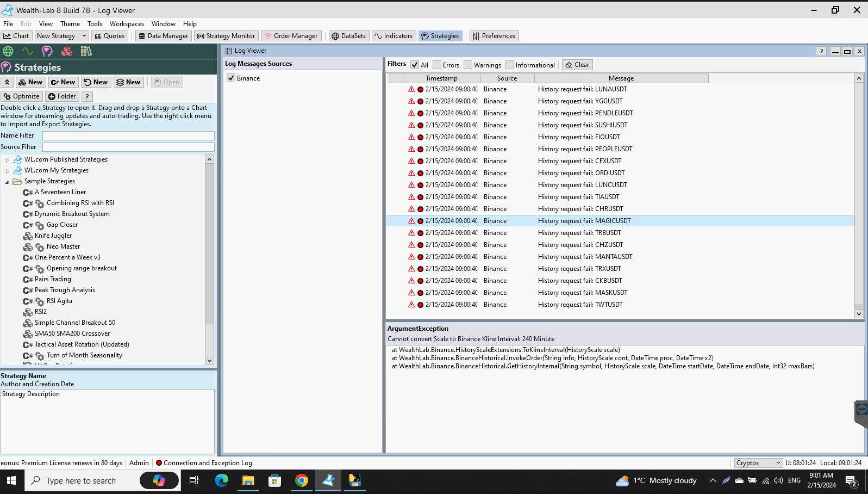Open DataSets from toolbar
The width and height of the screenshot is (868, 494).
pyautogui.click(x=349, y=36)
